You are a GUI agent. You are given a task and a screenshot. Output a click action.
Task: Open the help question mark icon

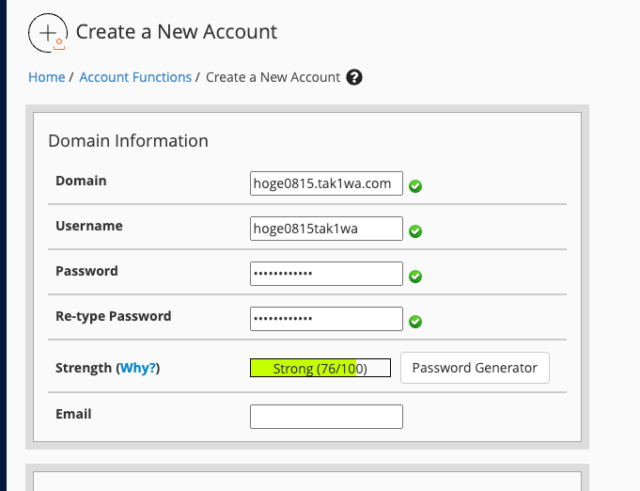pyautogui.click(x=354, y=77)
